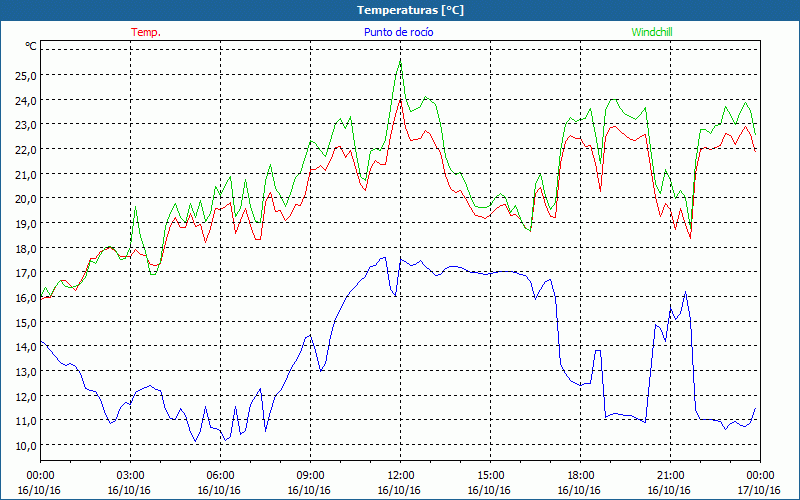Click the 10,0 y-axis value
The image size is (800, 500).
(26, 445)
